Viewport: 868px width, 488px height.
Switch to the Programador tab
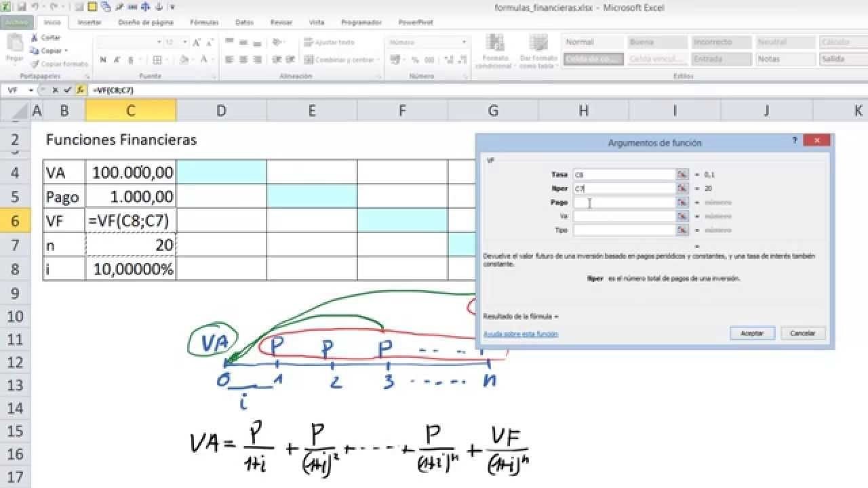coord(361,22)
